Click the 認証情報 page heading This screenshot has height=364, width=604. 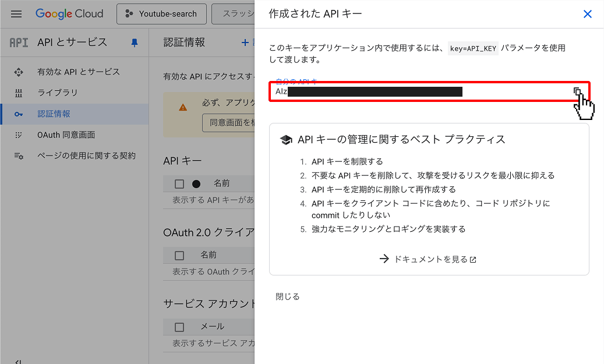click(184, 43)
